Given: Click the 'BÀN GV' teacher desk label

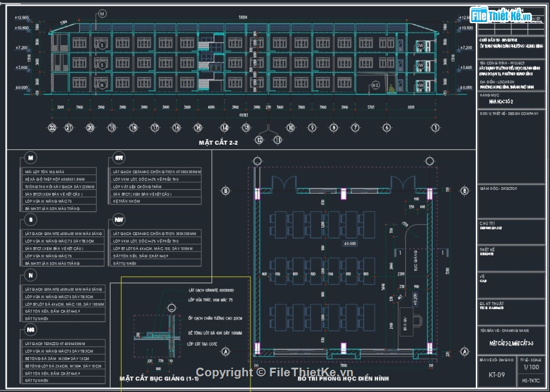Looking at the screenshot, I should tap(405, 325).
